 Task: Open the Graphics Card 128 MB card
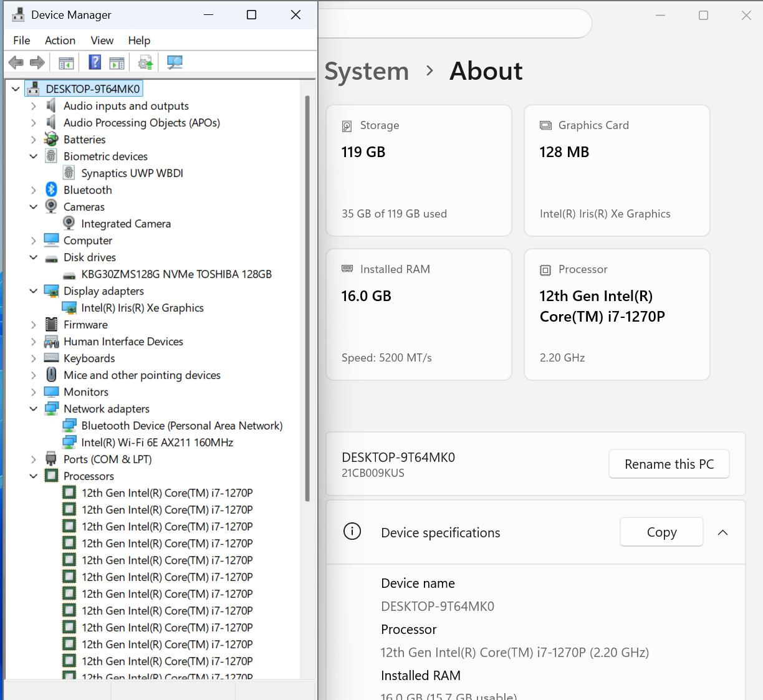point(617,170)
